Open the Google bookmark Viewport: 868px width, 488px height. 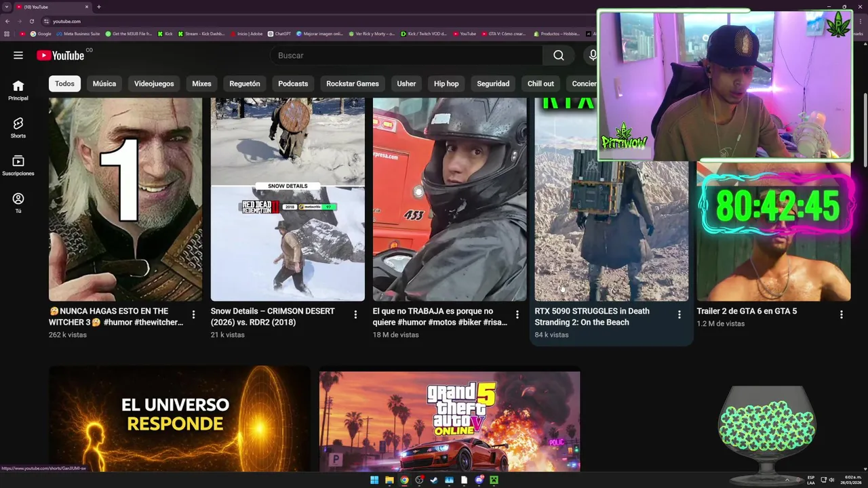point(41,33)
